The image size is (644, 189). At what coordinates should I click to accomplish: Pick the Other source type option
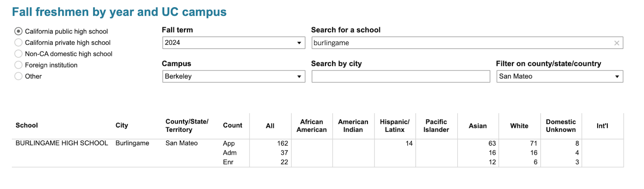tap(19, 76)
